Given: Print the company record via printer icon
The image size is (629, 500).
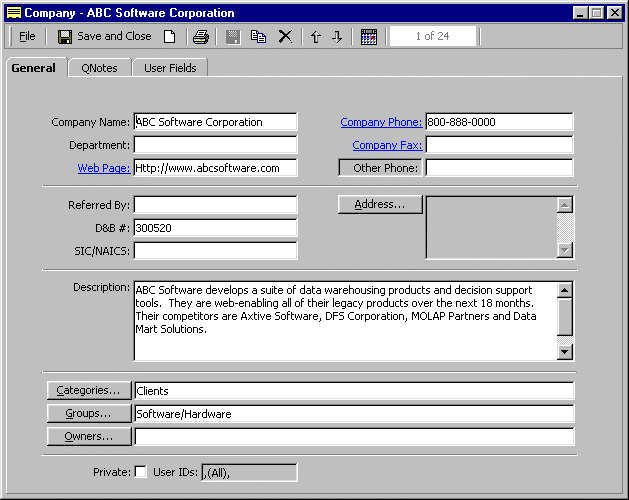Looking at the screenshot, I should click(201, 37).
